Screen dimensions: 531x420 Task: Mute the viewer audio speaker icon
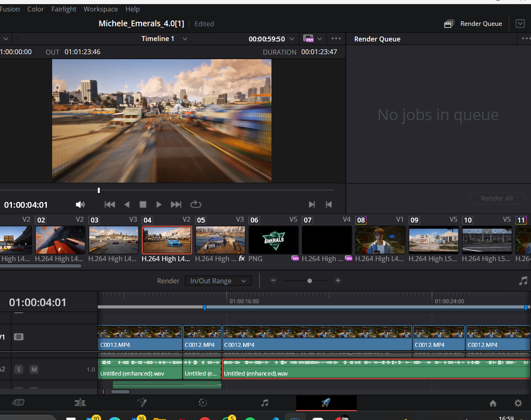(x=80, y=204)
